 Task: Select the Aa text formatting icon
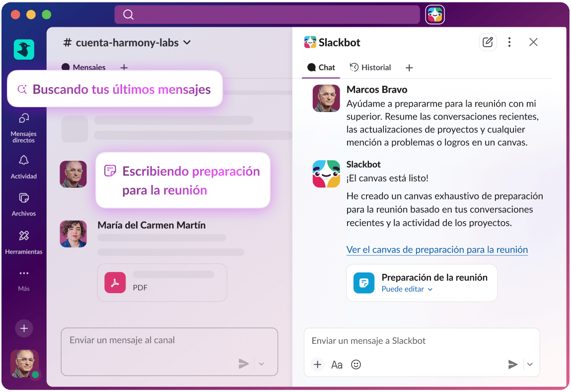(337, 364)
